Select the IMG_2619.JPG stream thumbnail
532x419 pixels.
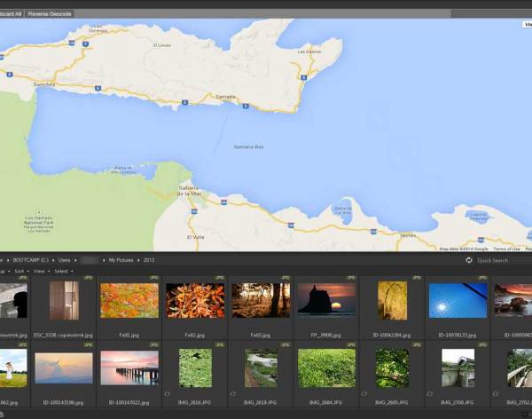(261, 368)
